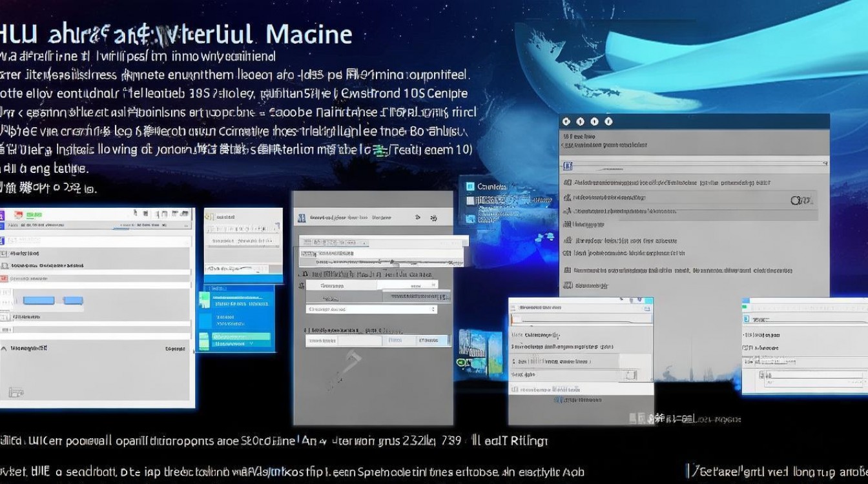868x484 pixels.
Task: Tick the last checkbox row in the large right window
Action: 568,285
